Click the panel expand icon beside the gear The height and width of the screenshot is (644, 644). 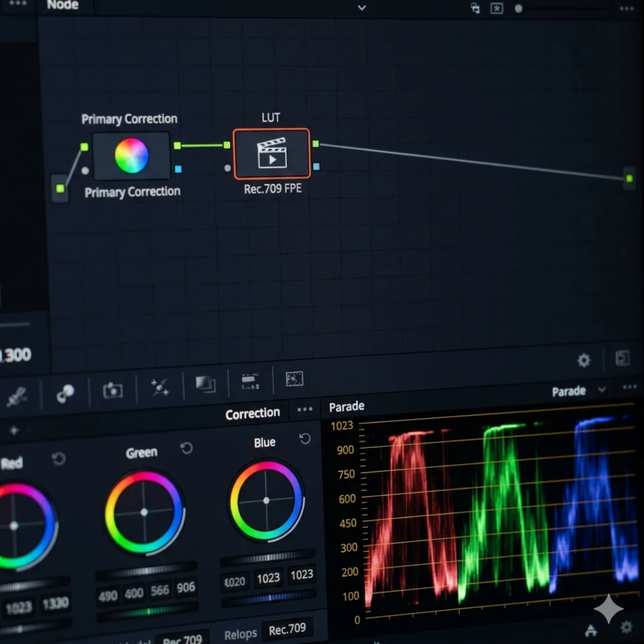point(622,358)
